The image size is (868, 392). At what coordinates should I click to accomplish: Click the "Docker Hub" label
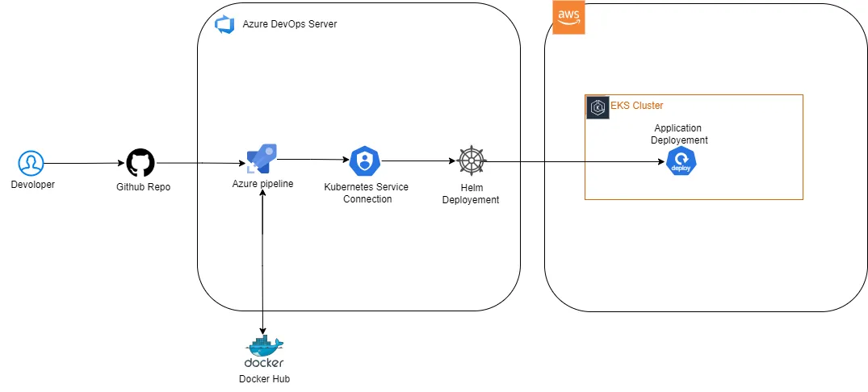click(x=265, y=379)
